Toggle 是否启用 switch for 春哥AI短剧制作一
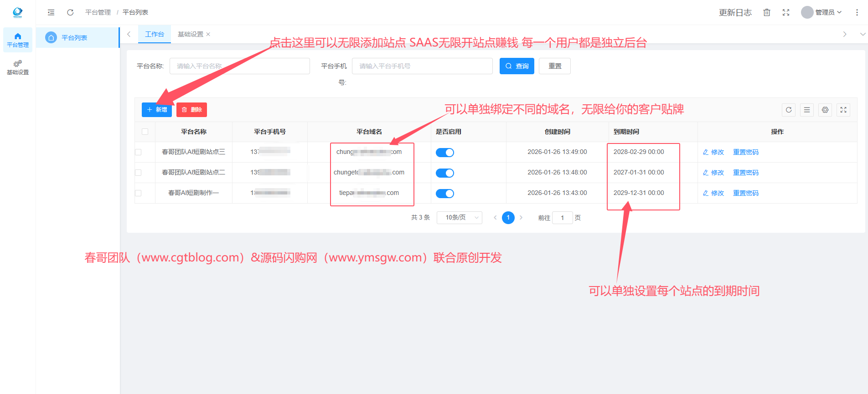Viewport: 868px width, 394px height. coord(445,194)
